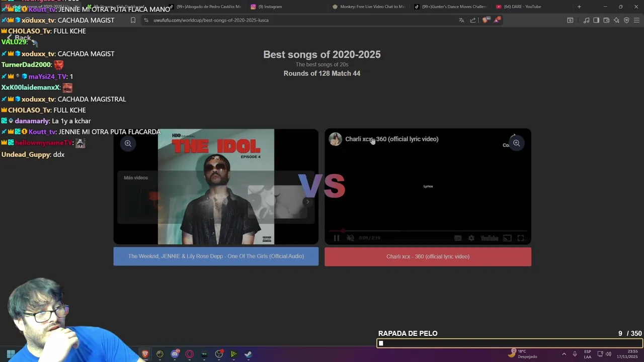Viewport: 644px width, 362px height.
Task: Expand the system tray hidden icons chevron
Action: (x=564, y=354)
